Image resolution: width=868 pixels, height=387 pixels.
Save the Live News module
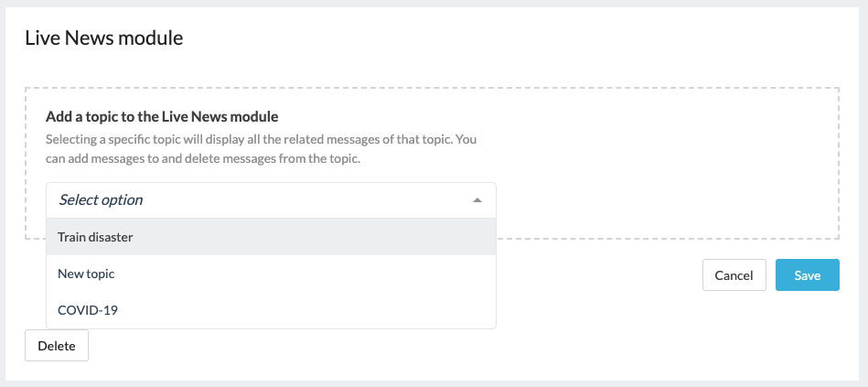point(807,275)
